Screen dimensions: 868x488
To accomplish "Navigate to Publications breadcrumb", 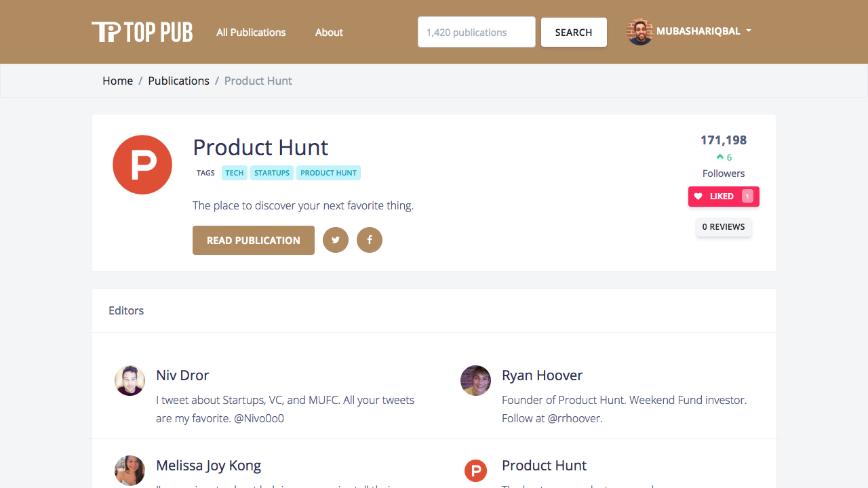I will point(178,81).
